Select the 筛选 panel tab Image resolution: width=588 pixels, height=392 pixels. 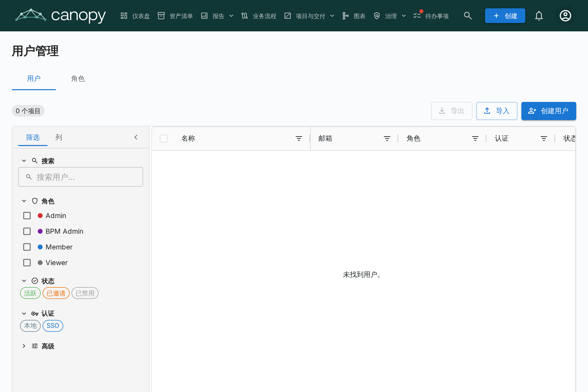tap(33, 137)
